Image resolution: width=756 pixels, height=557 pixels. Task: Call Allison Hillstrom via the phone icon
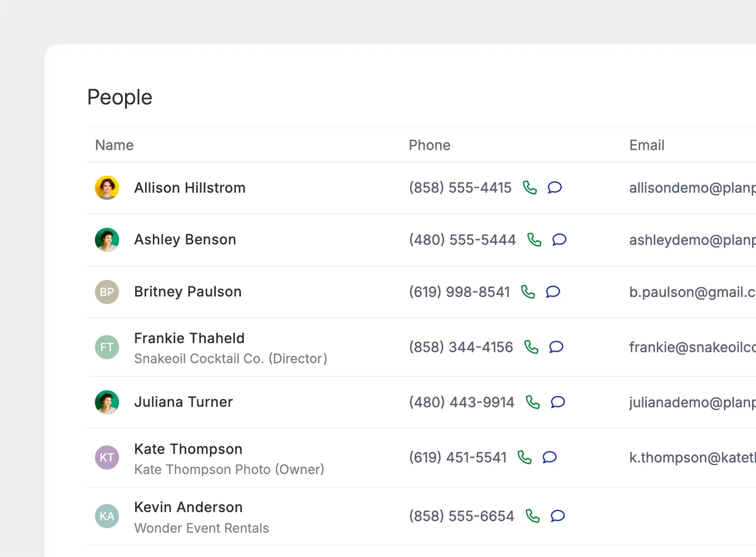(530, 188)
